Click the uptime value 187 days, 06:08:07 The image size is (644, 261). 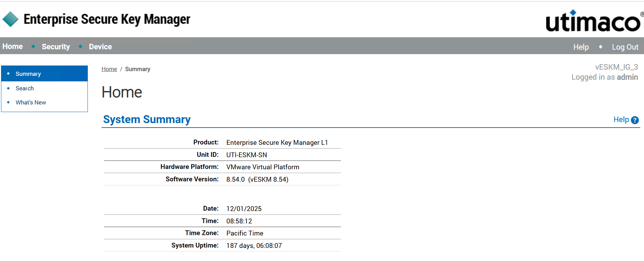(254, 245)
